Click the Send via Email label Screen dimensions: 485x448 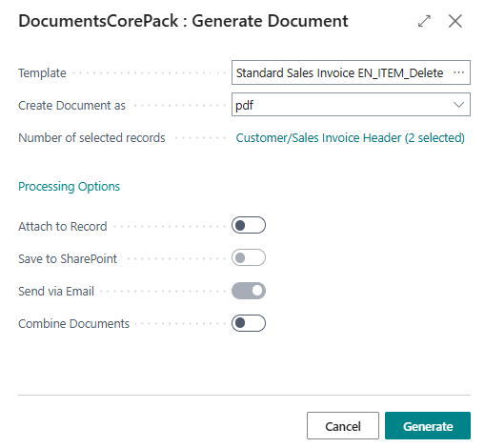click(x=56, y=292)
